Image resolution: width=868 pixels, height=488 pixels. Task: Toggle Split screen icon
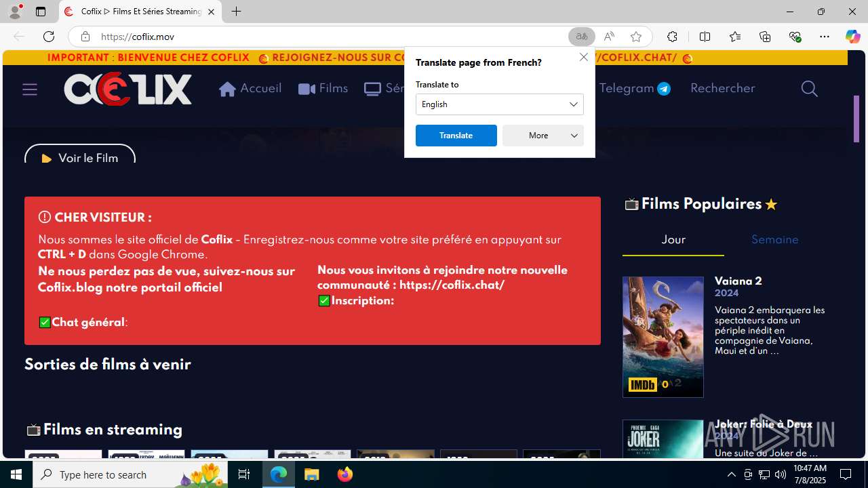tap(705, 37)
